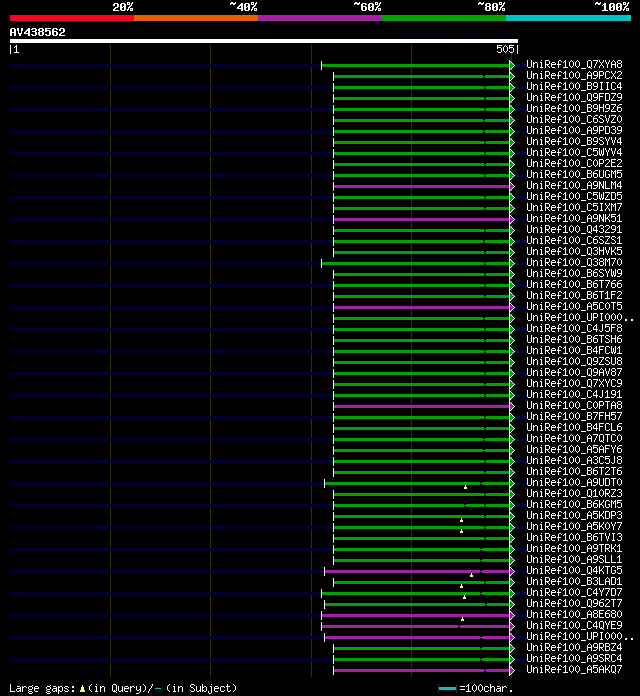Select the UniRef100_Q7XYC9 label

[574, 383]
